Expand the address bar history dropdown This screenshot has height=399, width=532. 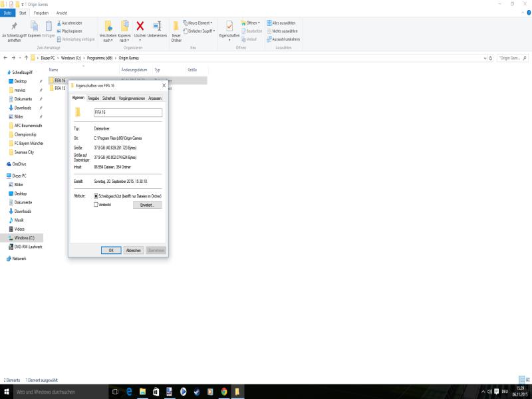(485, 59)
